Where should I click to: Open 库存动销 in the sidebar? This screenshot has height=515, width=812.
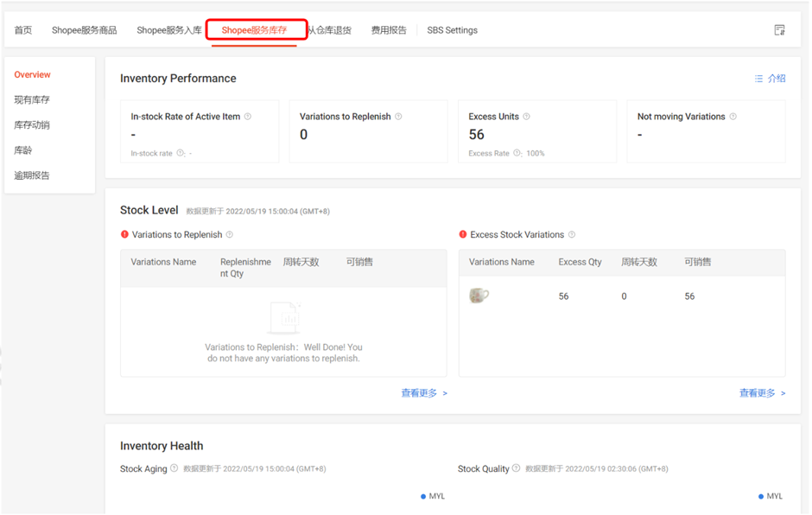(x=32, y=125)
